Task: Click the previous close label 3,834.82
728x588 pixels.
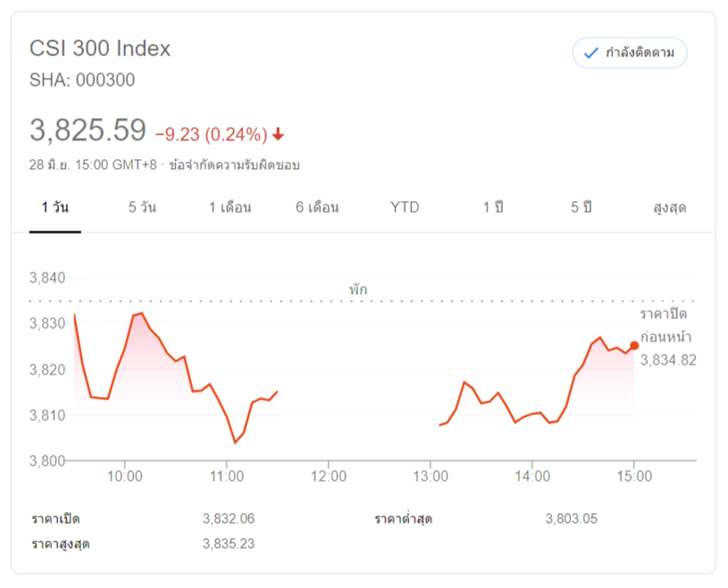Action: point(668,360)
